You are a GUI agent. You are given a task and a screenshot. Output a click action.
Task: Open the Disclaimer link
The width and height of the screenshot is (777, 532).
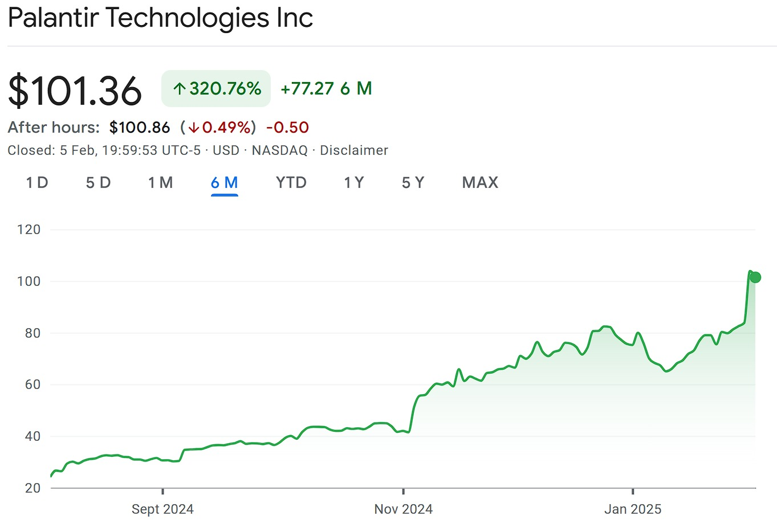click(x=354, y=150)
